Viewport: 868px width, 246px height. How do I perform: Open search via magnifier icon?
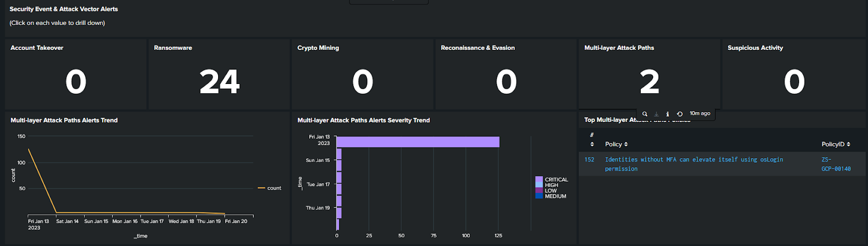[x=644, y=114]
